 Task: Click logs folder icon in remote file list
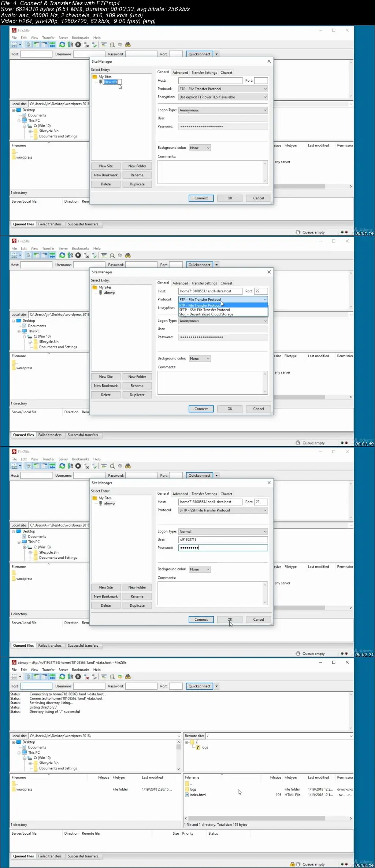point(187,789)
